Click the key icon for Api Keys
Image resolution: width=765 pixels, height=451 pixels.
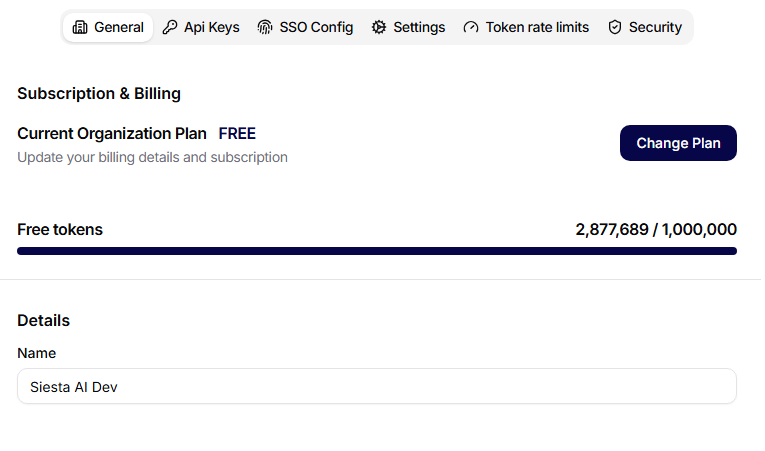pos(170,27)
